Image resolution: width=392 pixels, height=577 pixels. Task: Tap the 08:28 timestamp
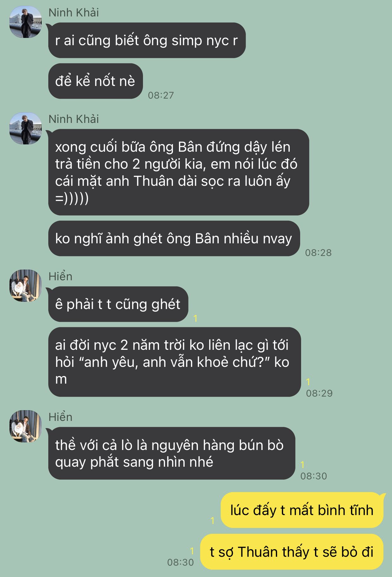(318, 253)
